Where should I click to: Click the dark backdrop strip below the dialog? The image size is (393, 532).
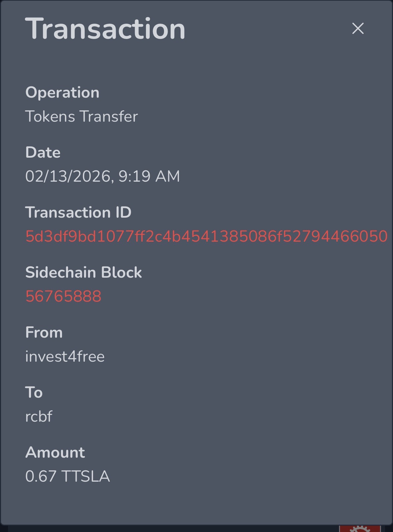click(x=167, y=529)
